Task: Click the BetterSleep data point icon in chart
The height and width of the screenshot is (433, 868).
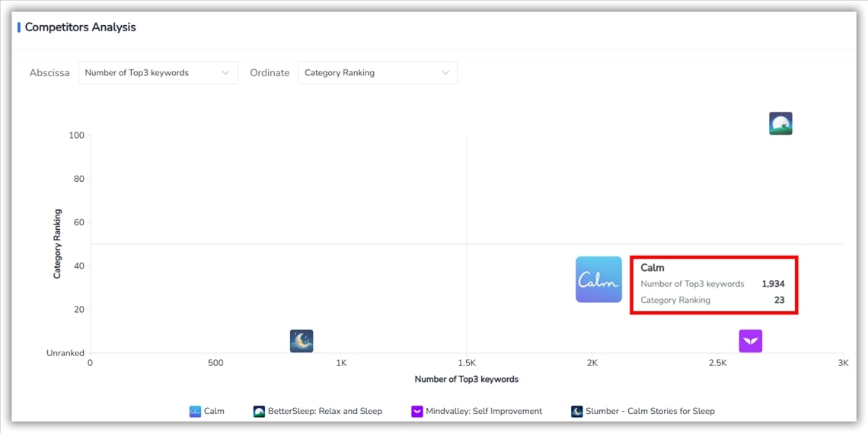Action: pos(780,123)
